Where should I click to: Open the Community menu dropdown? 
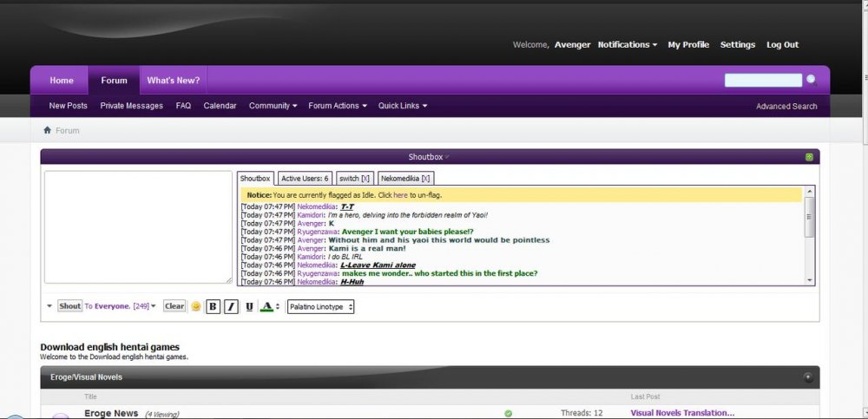[x=273, y=106]
